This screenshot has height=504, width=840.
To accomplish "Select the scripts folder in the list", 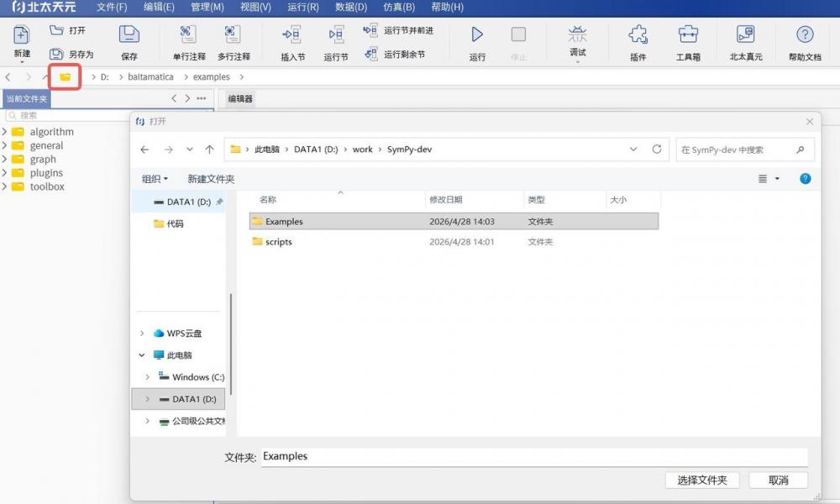I will pos(278,242).
